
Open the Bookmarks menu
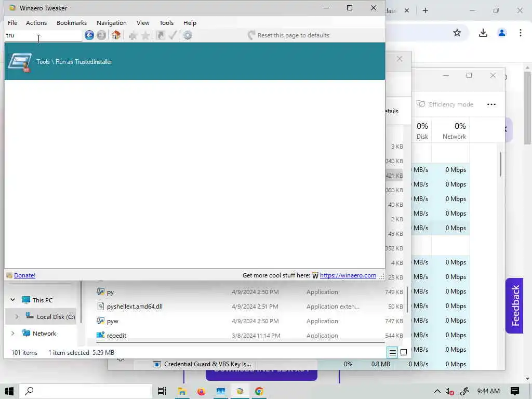[72, 23]
